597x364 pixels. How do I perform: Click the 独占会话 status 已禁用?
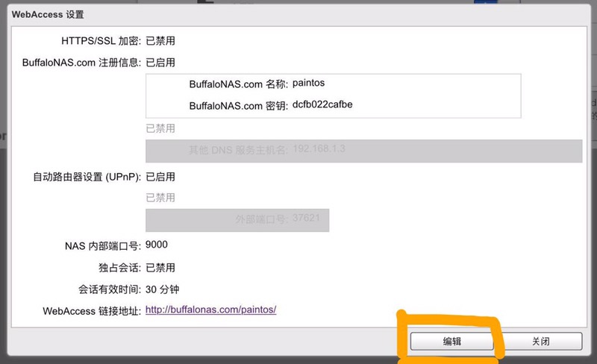pyautogui.click(x=160, y=268)
